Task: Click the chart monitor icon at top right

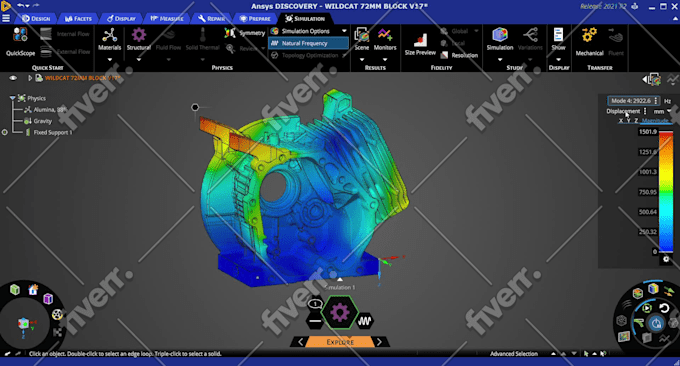Action: click(673, 79)
